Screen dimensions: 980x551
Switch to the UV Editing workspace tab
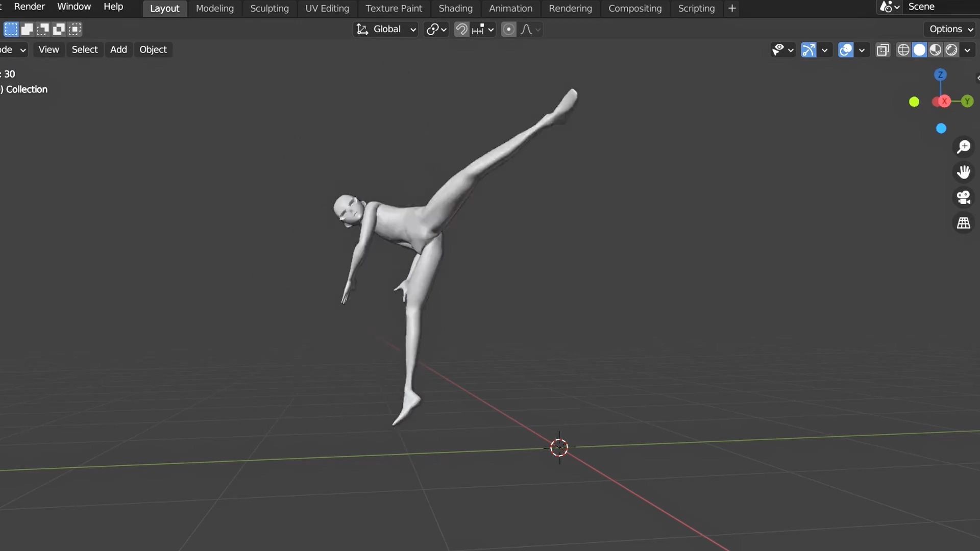[x=327, y=8]
